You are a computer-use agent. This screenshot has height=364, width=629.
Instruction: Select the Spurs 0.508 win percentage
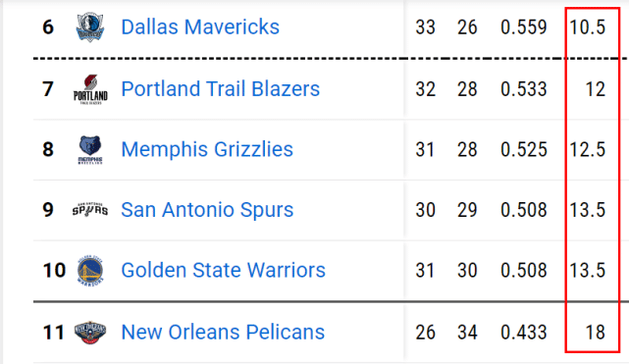(x=523, y=210)
